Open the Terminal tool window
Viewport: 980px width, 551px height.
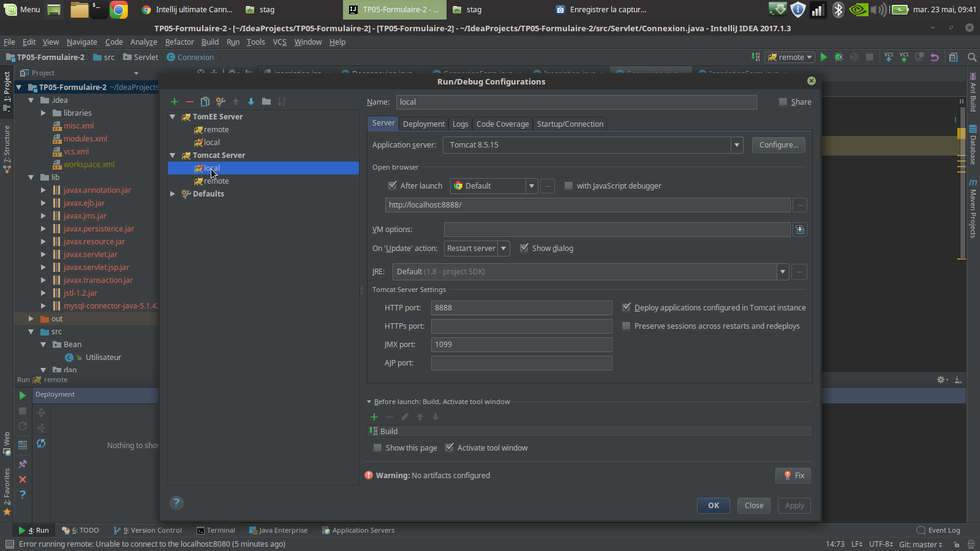pos(216,530)
